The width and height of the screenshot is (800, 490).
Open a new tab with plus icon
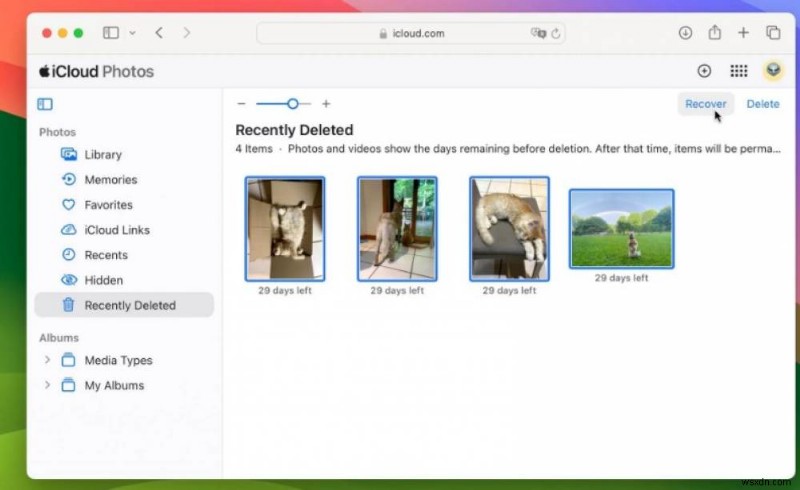pos(743,33)
